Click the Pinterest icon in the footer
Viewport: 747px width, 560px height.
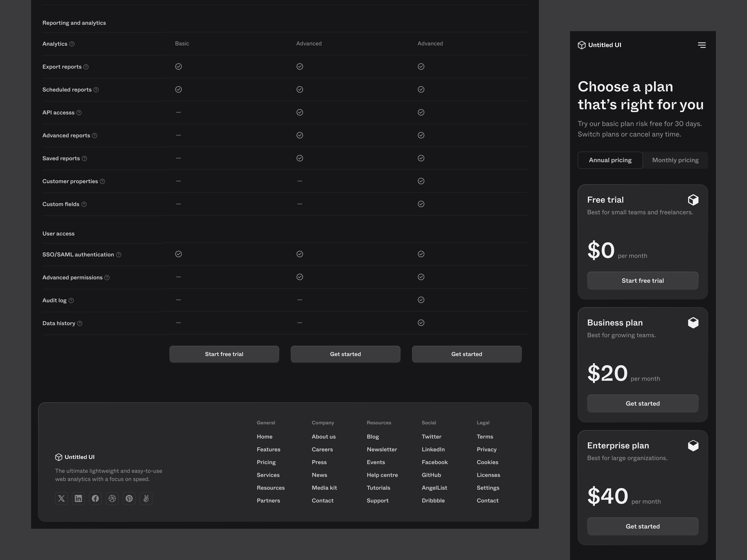coord(129,498)
